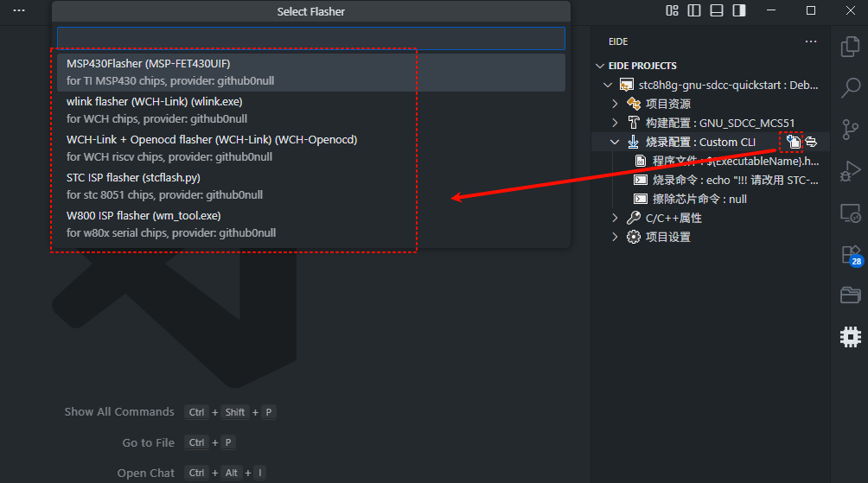Image resolution: width=868 pixels, height=483 pixels.
Task: Click the Customize Layout icon
Action: [672, 10]
